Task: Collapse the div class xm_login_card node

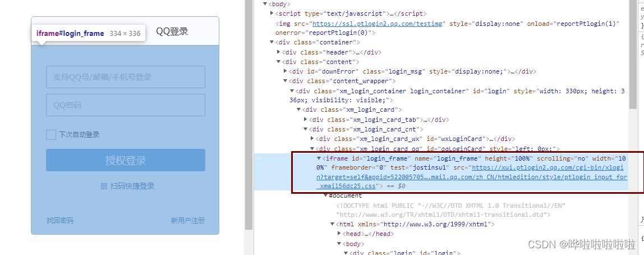Action: coord(299,110)
